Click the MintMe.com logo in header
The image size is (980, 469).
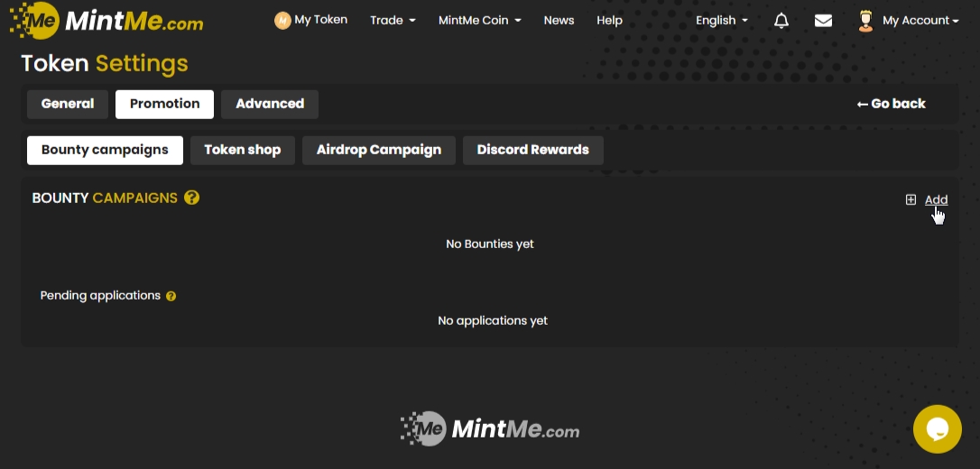coord(106,20)
